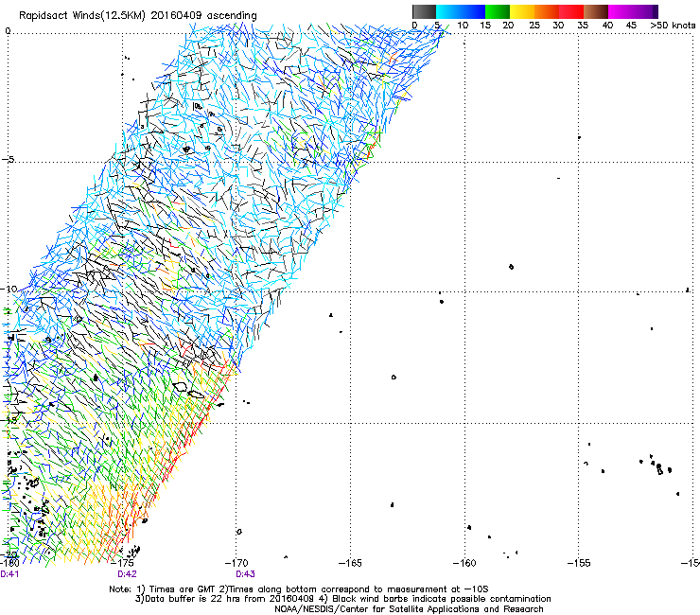Click the '-5' latitude axis label
The height and width of the screenshot is (615, 700).
tap(8, 160)
